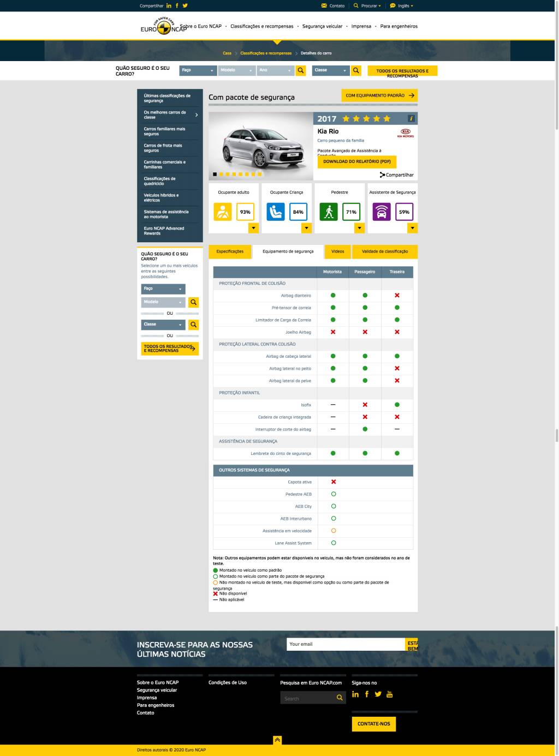The height and width of the screenshot is (756, 559).
Task: Open the Para engenheiros menu in the header
Action: tap(399, 26)
